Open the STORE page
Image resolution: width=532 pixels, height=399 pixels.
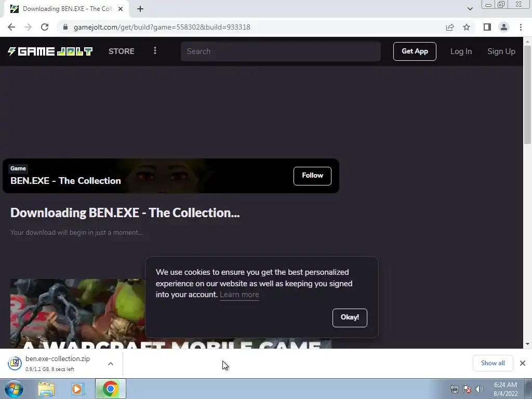point(122,51)
